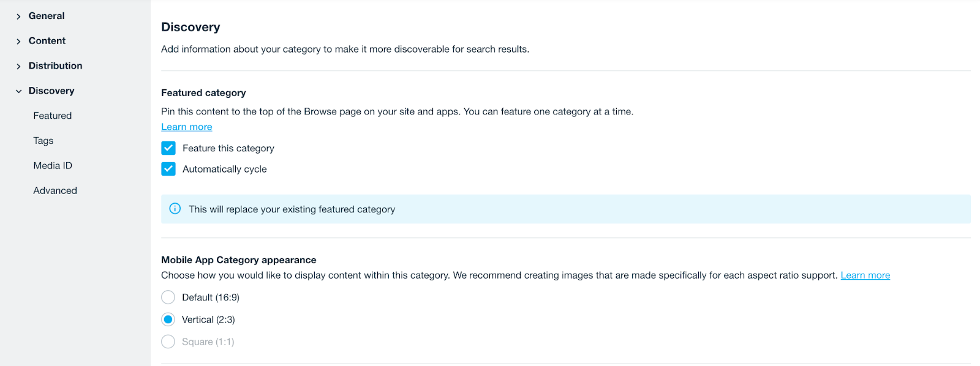980x366 pixels.
Task: Open the General settings section
Action: pos(47,16)
